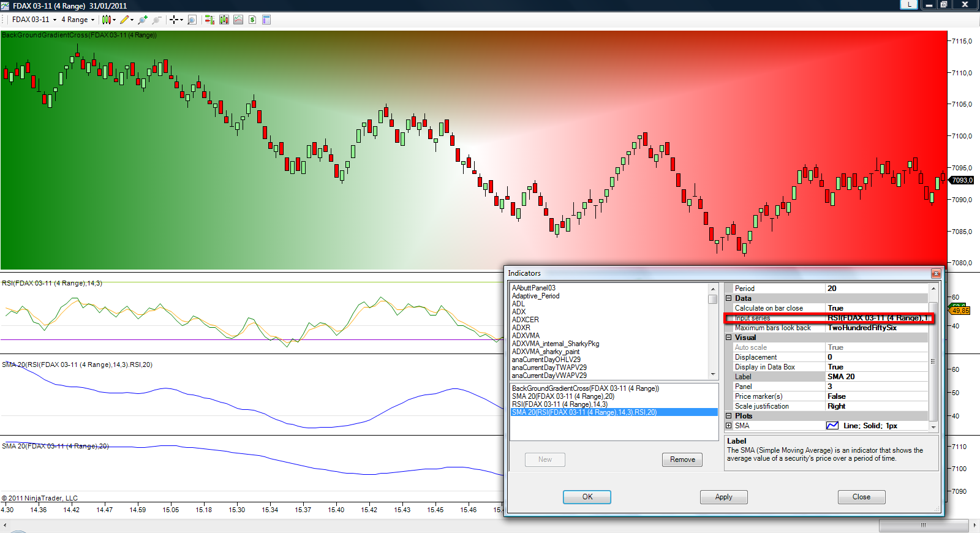Collapse the Data property group
The height and width of the screenshot is (533, 980).
(729, 298)
